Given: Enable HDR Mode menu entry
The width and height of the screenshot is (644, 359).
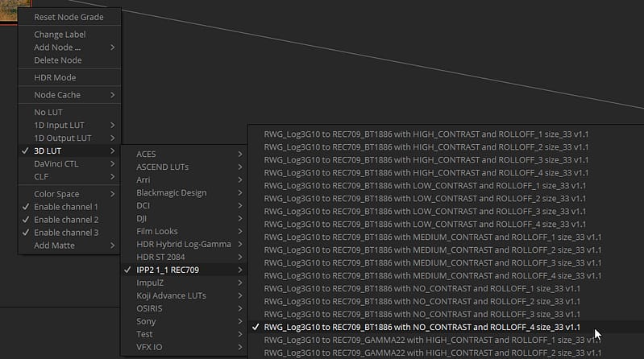Looking at the screenshot, I should pyautogui.click(x=69, y=77).
